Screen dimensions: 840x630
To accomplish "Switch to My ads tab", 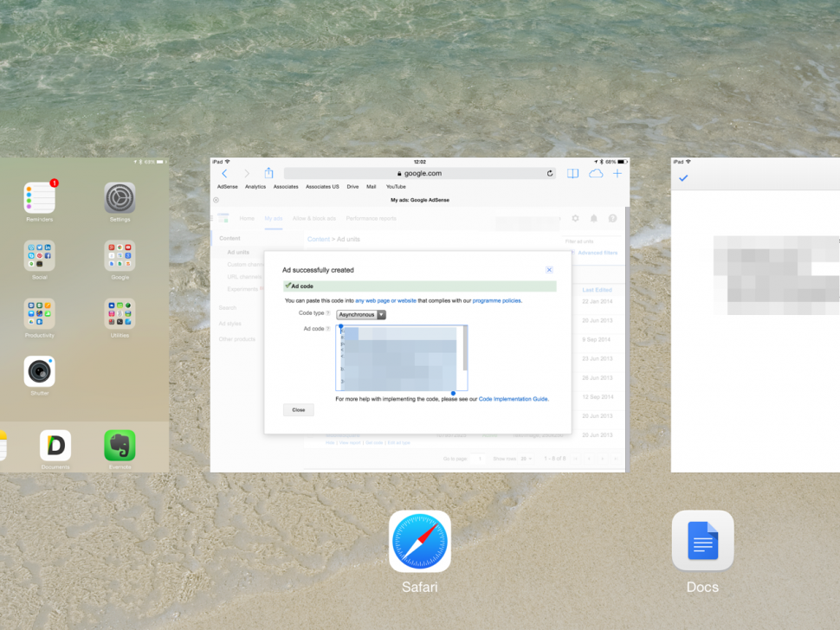I will coord(273,218).
